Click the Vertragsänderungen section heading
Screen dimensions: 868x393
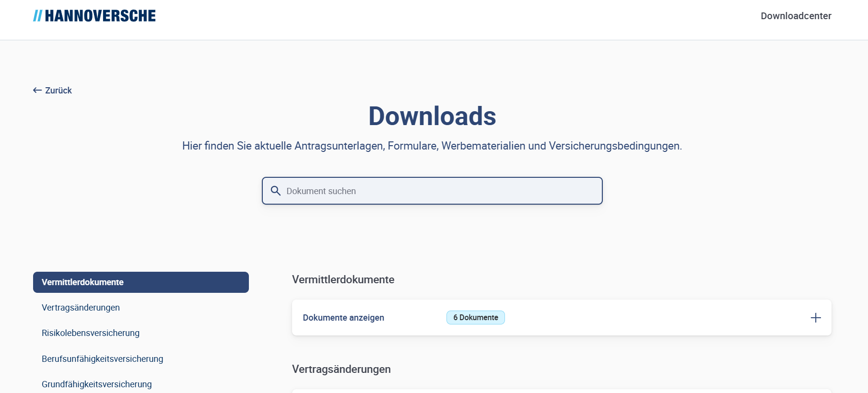(341, 370)
